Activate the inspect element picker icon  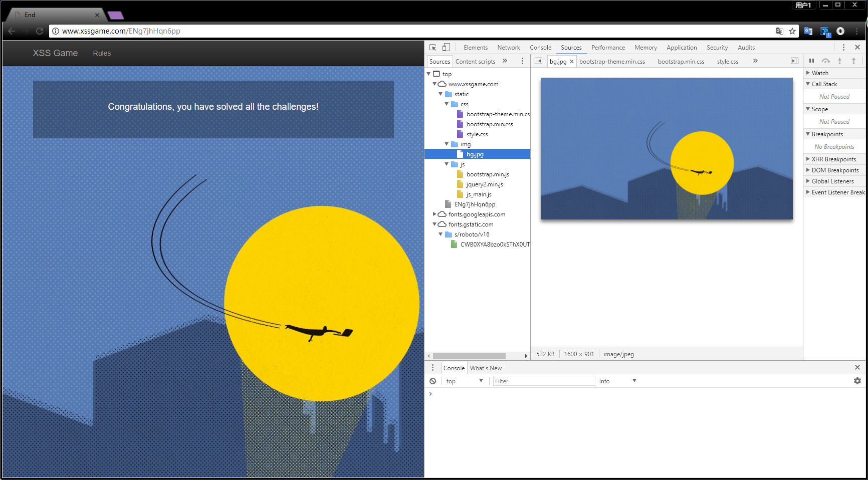coord(433,48)
